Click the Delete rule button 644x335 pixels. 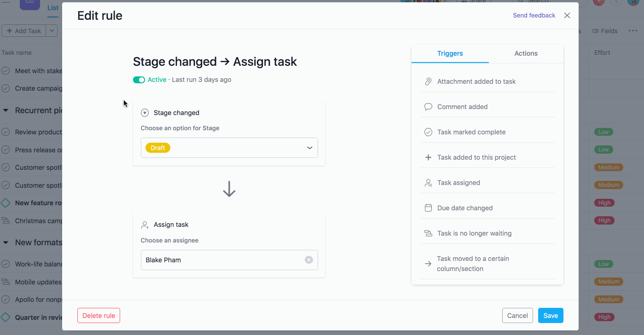(99, 316)
